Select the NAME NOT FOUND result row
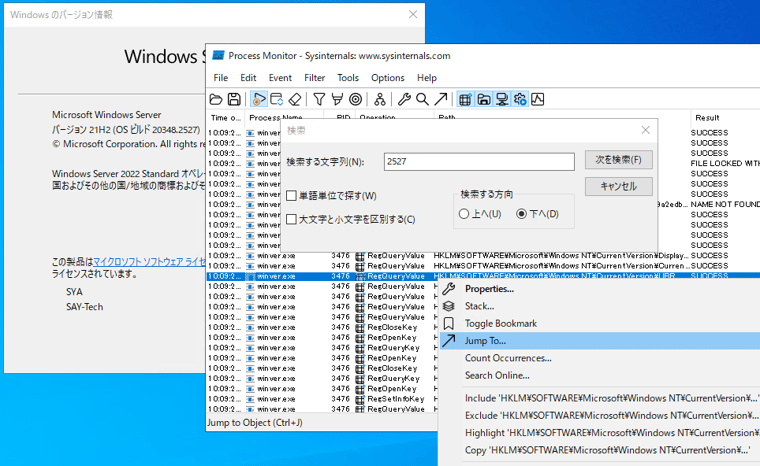 point(725,204)
